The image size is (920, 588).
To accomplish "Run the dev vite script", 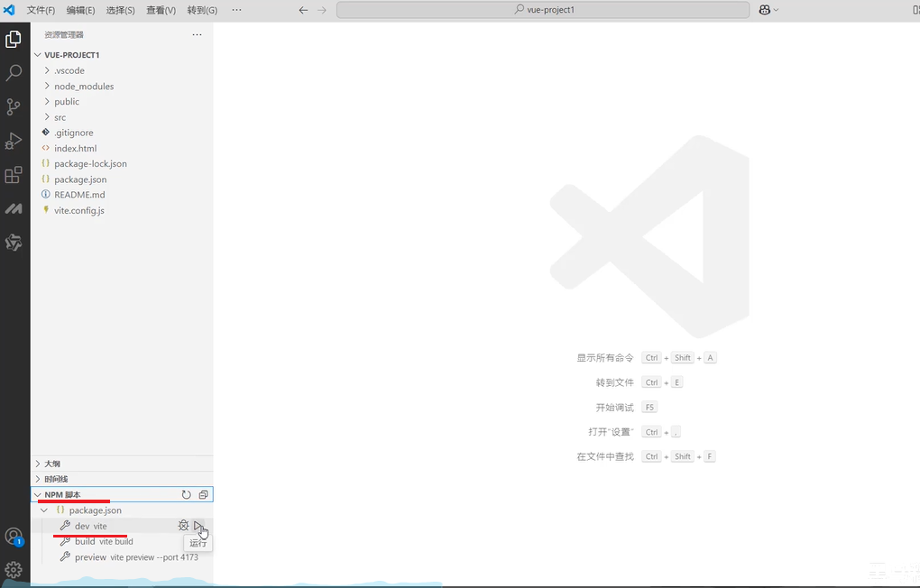I will (x=198, y=526).
